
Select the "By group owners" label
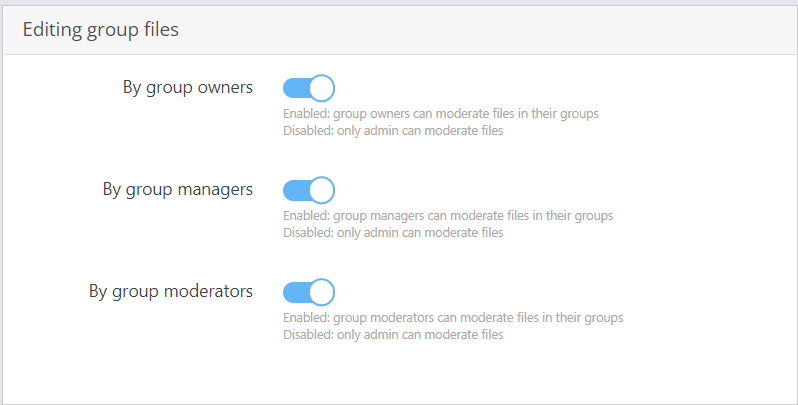pos(188,88)
